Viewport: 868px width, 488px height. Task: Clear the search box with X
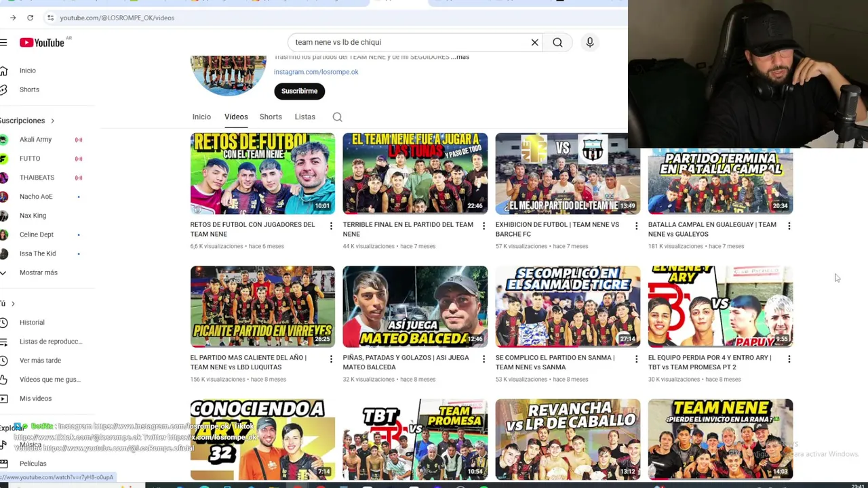point(534,43)
